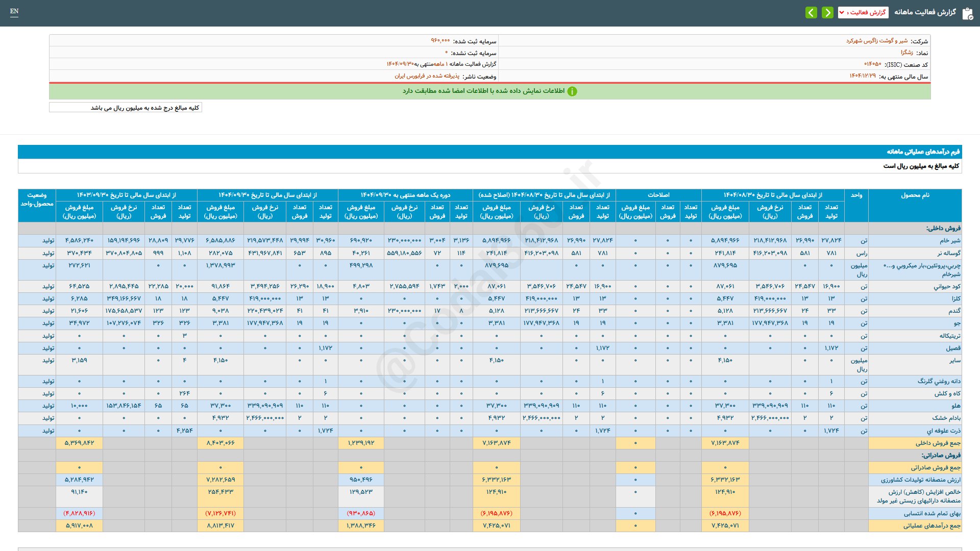The width and height of the screenshot is (980, 551).
Task: Click the million-rial amounts note box
Action: point(126,108)
